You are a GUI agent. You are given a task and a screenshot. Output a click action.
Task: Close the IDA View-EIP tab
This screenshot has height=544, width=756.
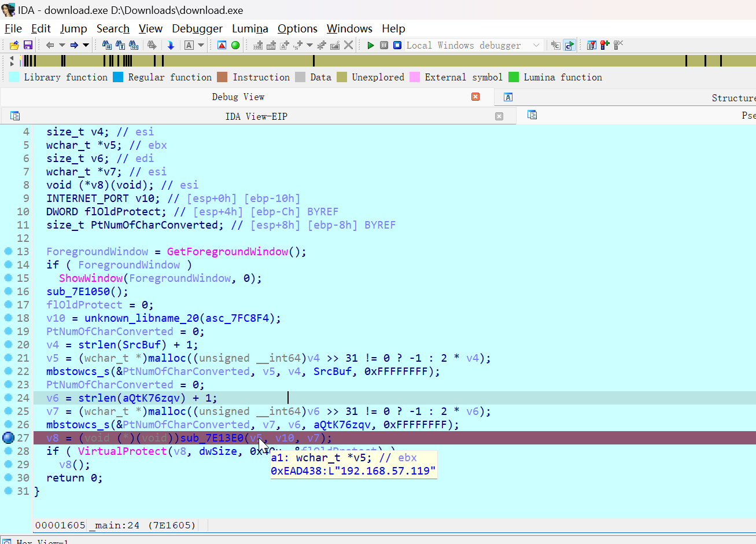tap(499, 116)
